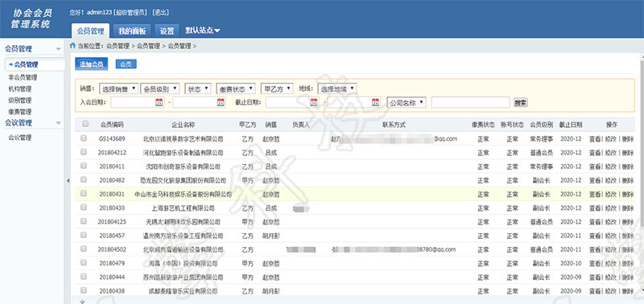
Task: Click the 企业名称 column header
Action: 184,125
